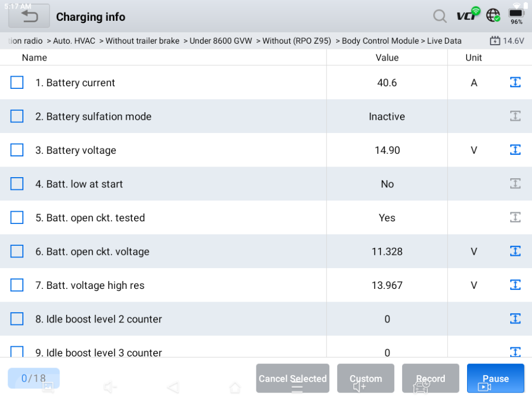Open the search magnifier icon
This screenshot has height=399, width=532.
pyautogui.click(x=440, y=16)
